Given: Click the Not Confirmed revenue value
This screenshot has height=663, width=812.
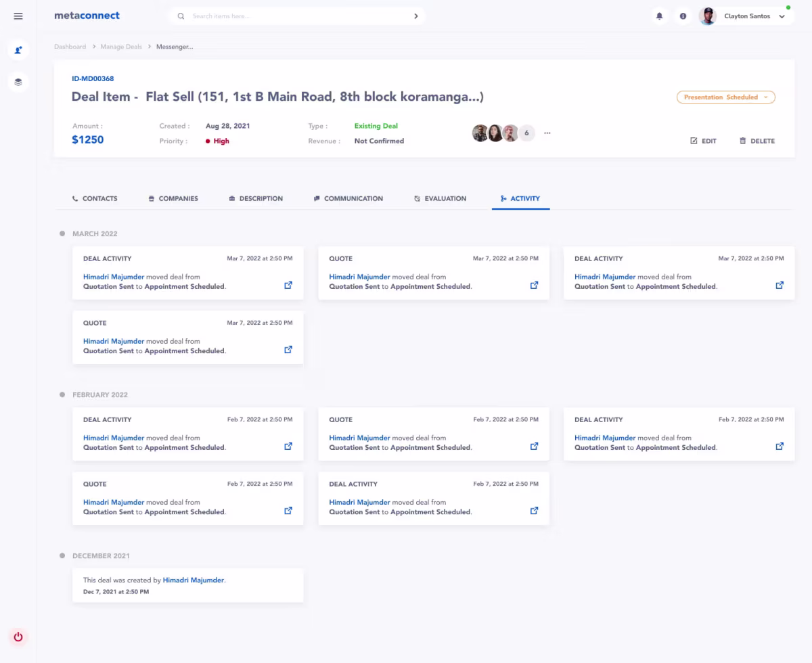Looking at the screenshot, I should point(379,141).
